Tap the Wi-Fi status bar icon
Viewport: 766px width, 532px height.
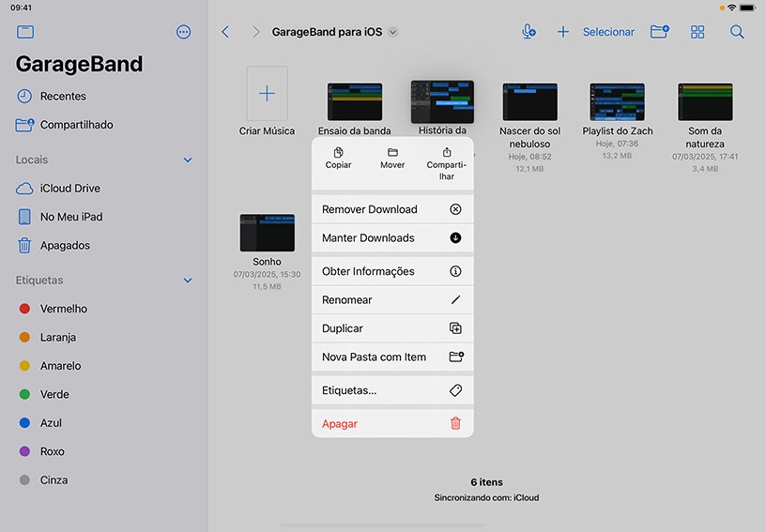[x=731, y=8]
